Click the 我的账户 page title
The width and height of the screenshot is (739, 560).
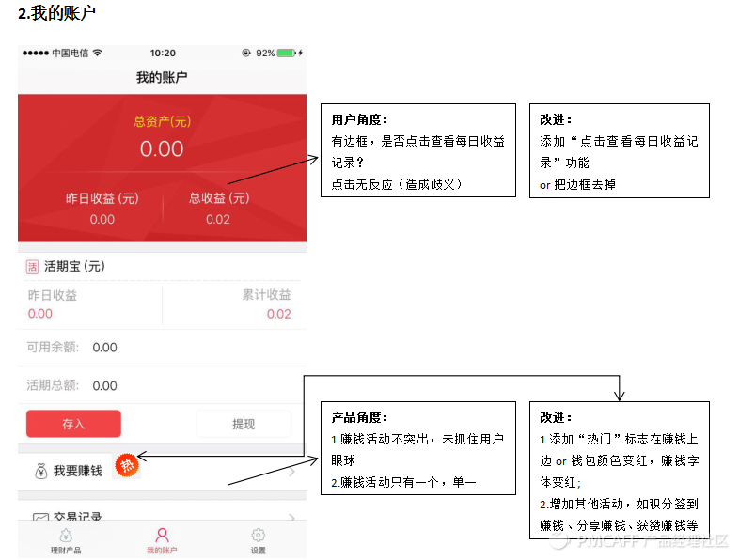(x=162, y=77)
